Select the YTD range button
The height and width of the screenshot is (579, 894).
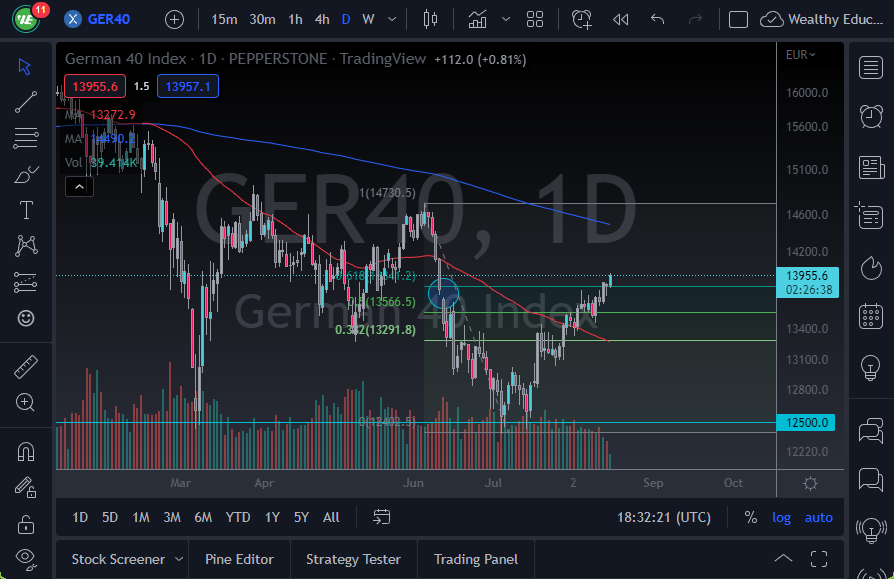[237, 517]
